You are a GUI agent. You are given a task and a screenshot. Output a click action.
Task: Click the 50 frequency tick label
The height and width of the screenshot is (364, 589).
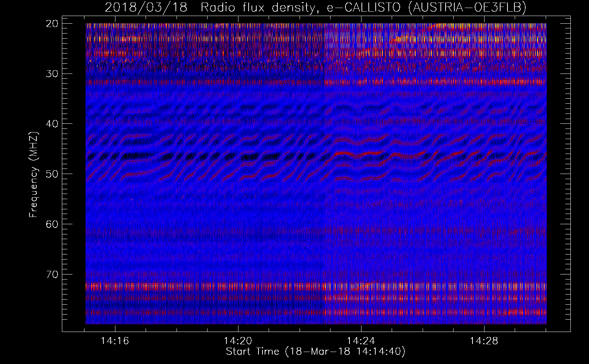(x=52, y=174)
